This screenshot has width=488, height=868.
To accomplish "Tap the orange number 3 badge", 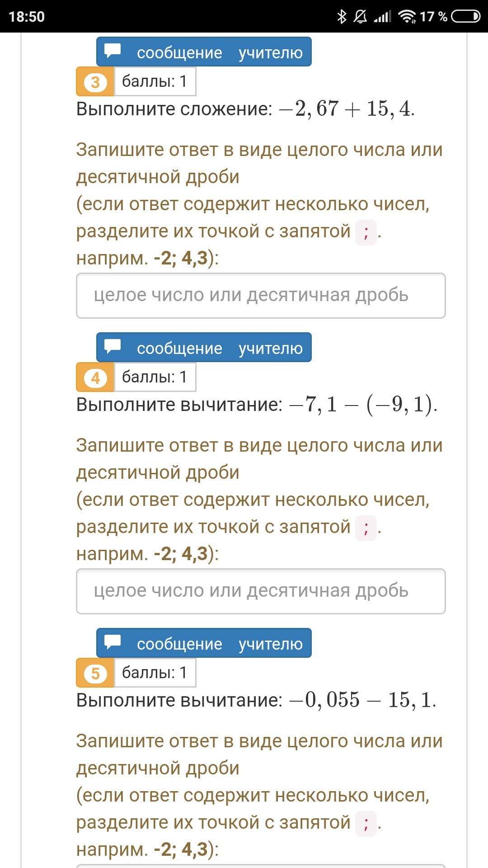I will 95,82.
